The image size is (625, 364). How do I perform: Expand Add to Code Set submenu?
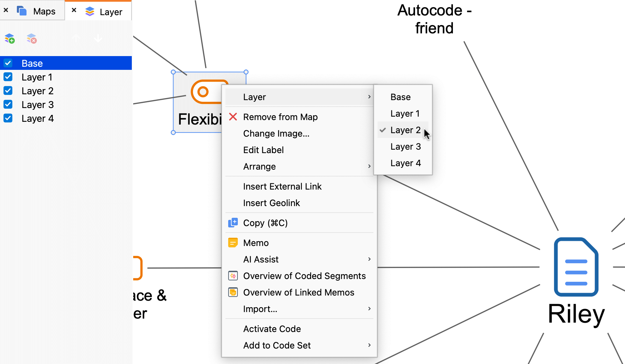click(x=299, y=345)
